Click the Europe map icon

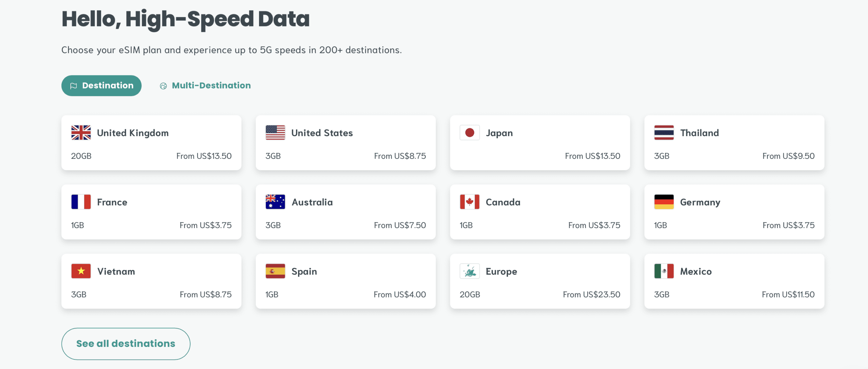[x=470, y=271]
